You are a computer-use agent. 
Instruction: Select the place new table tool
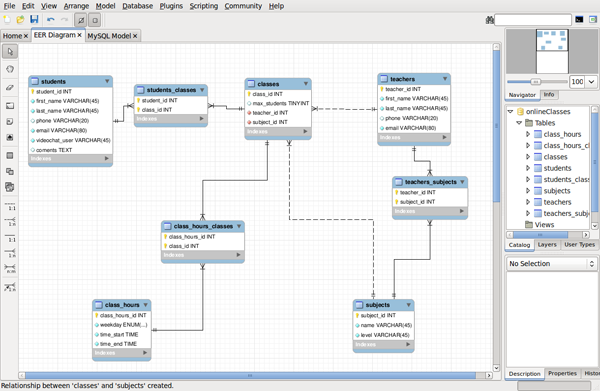[10, 156]
